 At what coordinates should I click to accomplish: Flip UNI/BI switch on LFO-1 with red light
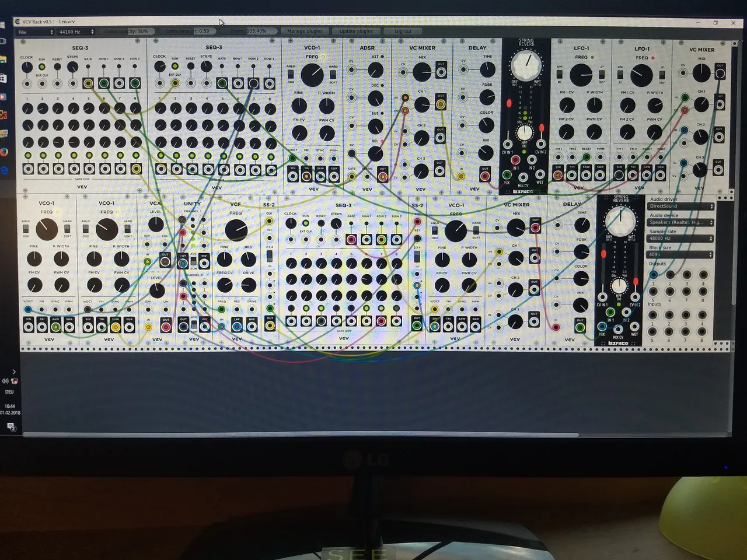coord(620,75)
